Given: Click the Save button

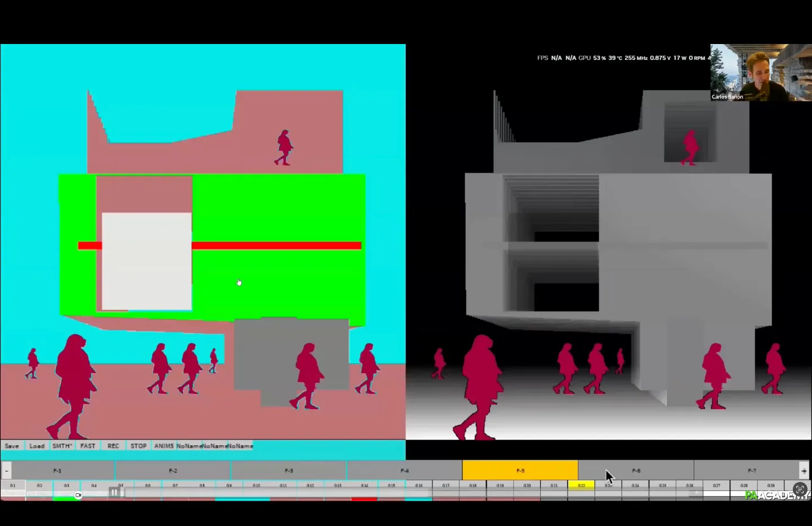Looking at the screenshot, I should pyautogui.click(x=12, y=446).
